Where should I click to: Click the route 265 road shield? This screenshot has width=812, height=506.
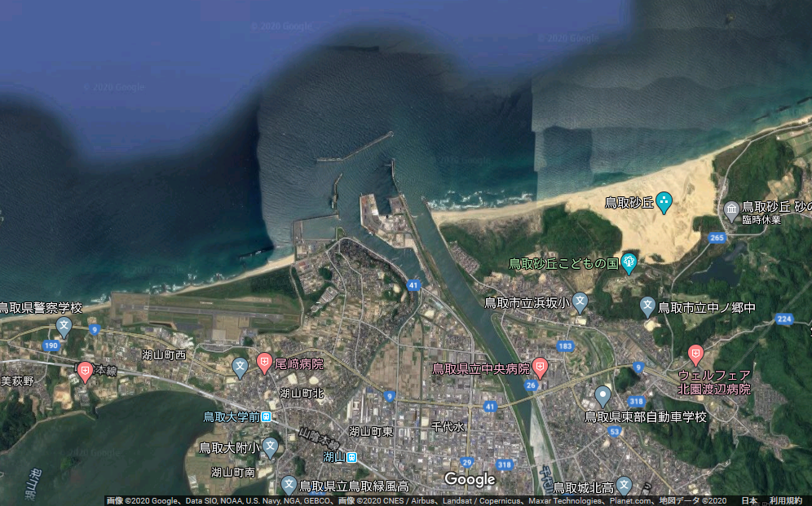[x=717, y=238]
